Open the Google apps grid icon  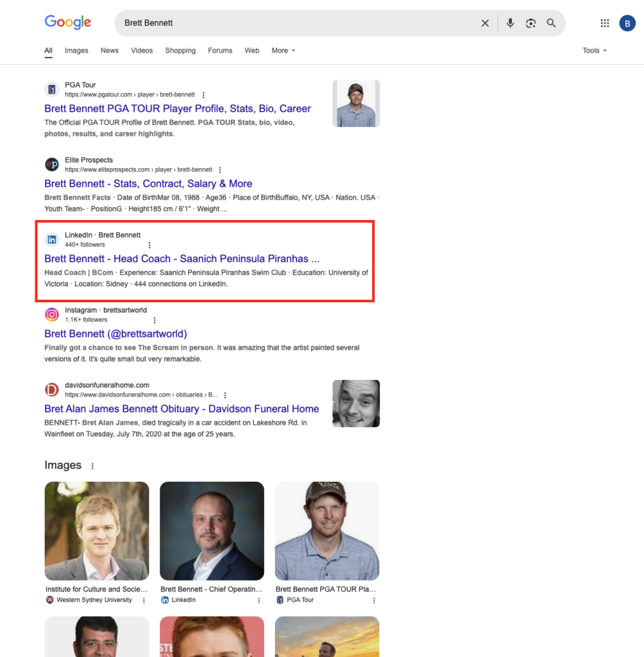605,23
